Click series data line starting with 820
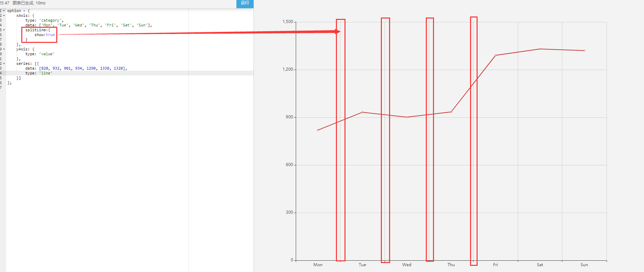The width and height of the screenshot is (644, 272). click(x=76, y=69)
